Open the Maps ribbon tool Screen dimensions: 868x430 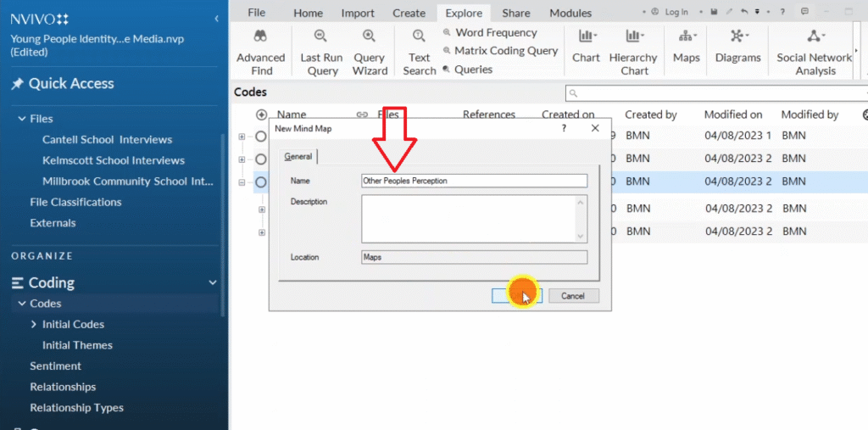coord(686,47)
